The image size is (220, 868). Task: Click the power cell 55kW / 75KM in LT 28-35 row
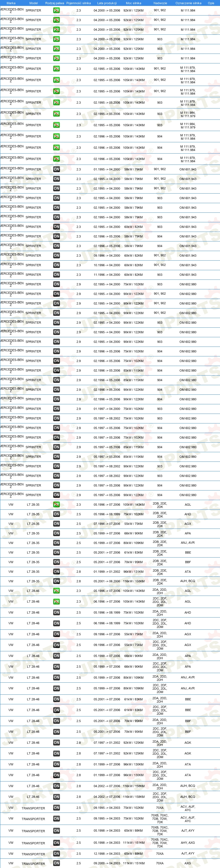(134, 524)
